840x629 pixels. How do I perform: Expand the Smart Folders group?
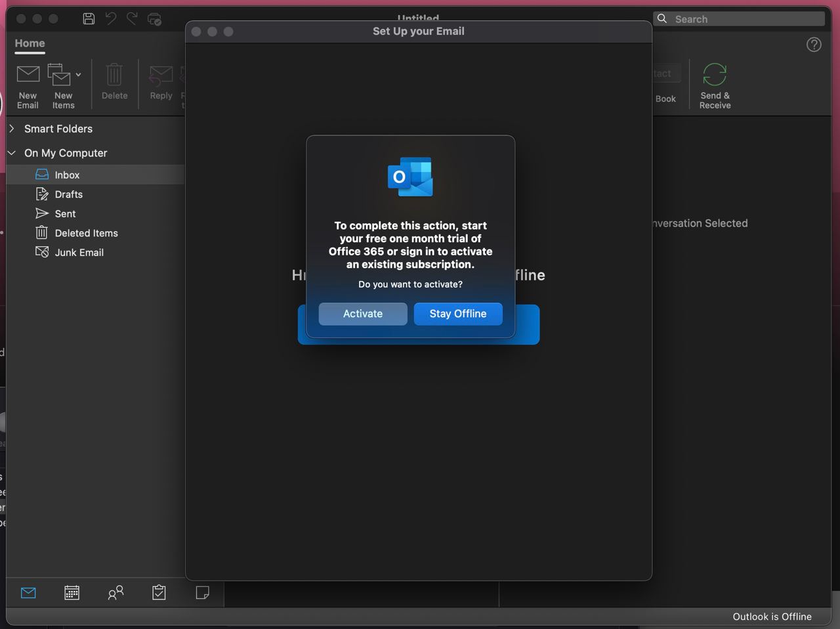[12, 129]
